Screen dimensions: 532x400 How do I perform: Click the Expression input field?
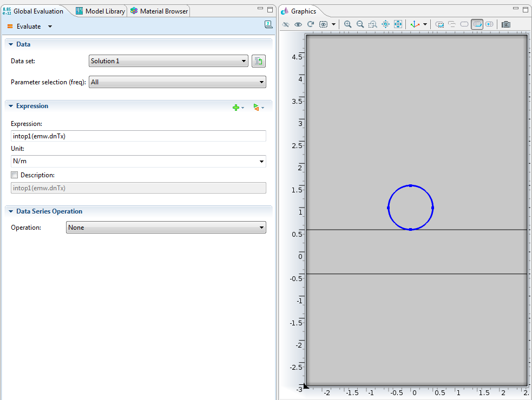coord(138,136)
